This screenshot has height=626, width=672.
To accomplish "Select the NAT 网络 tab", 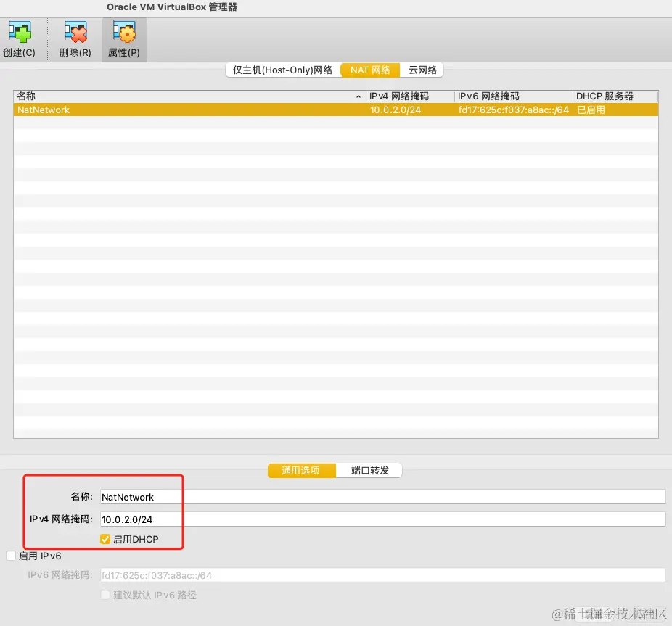I will coord(370,70).
